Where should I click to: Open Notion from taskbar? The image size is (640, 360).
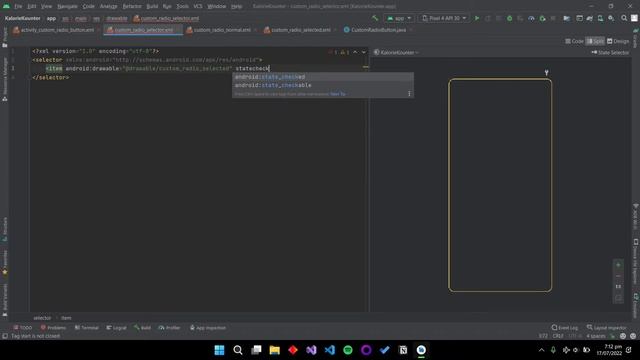tap(403, 350)
